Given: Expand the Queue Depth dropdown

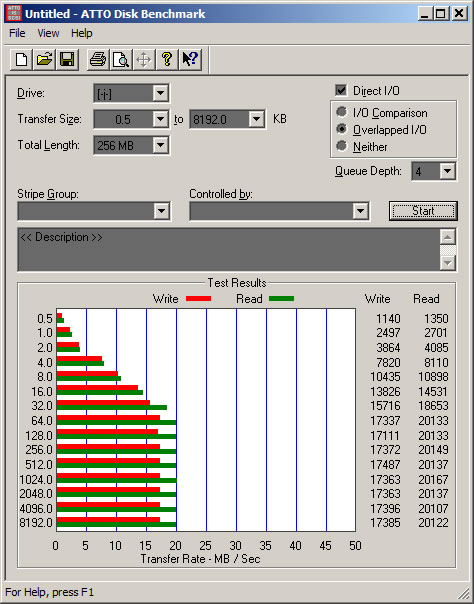Looking at the screenshot, I should 447,171.
